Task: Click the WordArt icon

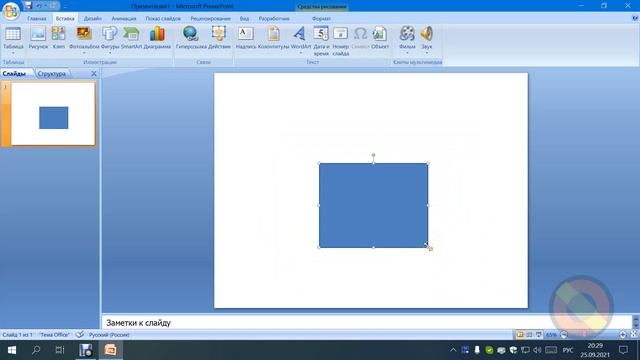Action: (x=300, y=33)
